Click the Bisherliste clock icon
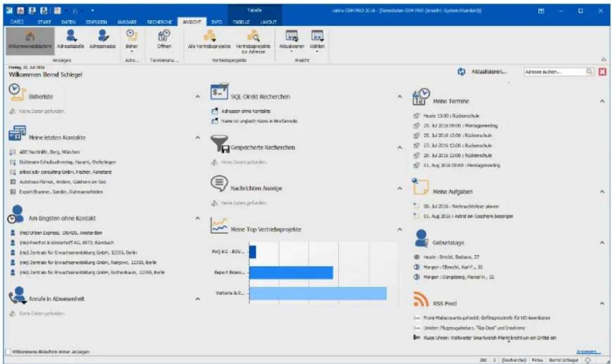 click(x=17, y=92)
